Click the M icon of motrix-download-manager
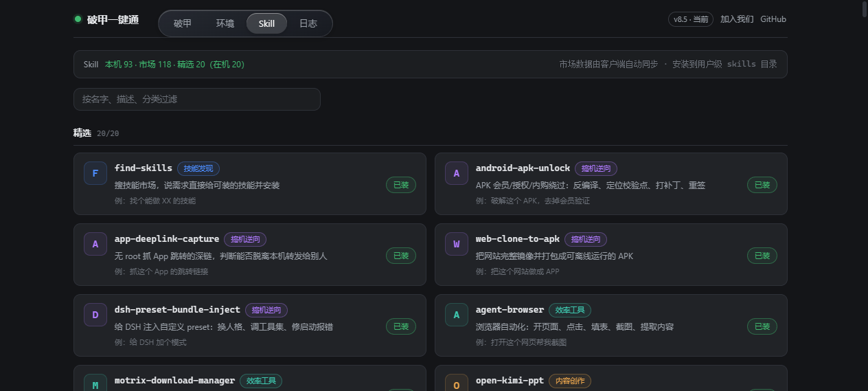The width and height of the screenshot is (868, 391). point(95,384)
